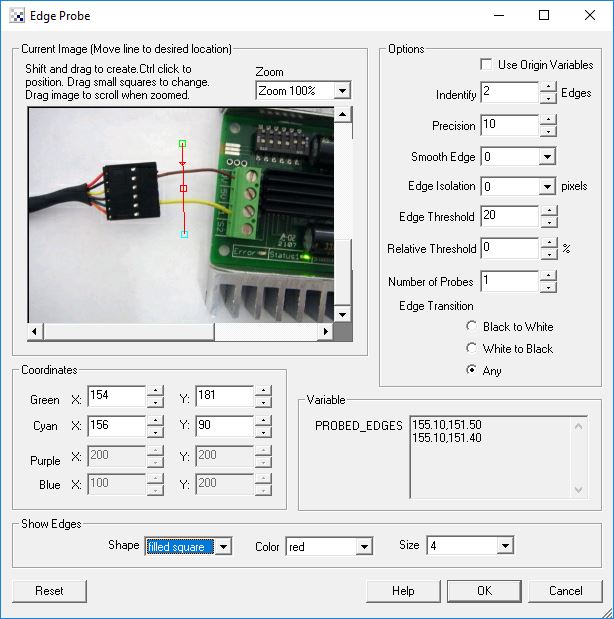Decrease the Precision spinner value
Image resolution: width=614 pixels, height=619 pixels.
point(548,131)
